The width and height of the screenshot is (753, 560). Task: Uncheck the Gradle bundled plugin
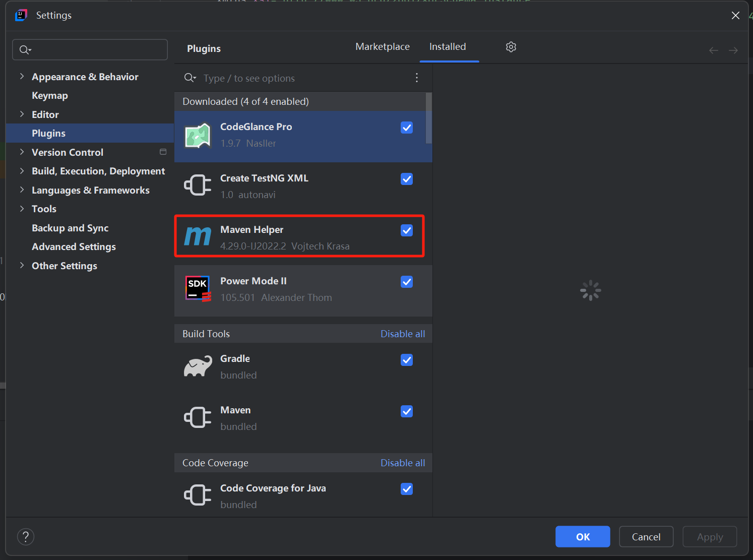coord(407,360)
